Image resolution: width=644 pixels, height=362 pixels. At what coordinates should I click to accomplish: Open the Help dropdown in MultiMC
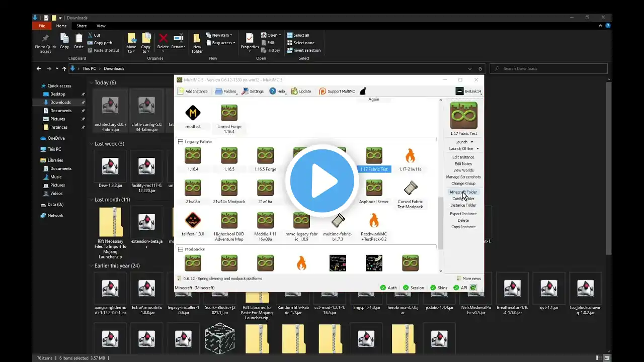point(277,91)
